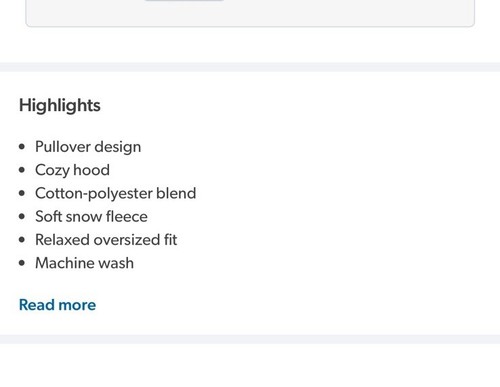Click the bullet dot beside Pullover design
Viewport: 500px width, 387px height.
pyautogui.click(x=22, y=147)
